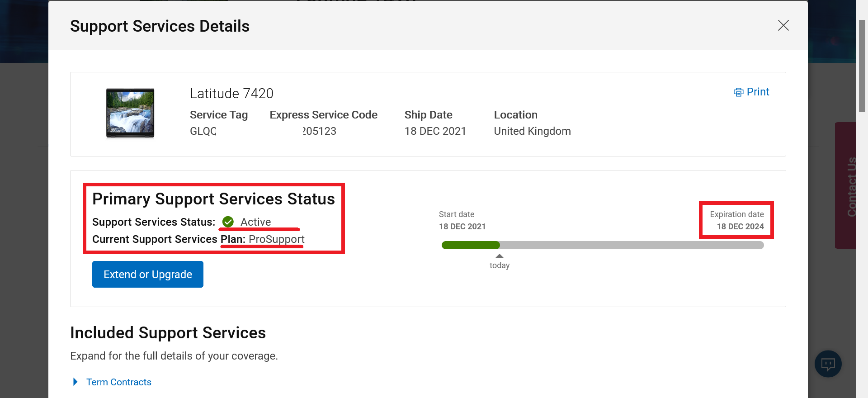Image resolution: width=868 pixels, height=398 pixels.
Task: Click the Print link text
Action: (758, 92)
